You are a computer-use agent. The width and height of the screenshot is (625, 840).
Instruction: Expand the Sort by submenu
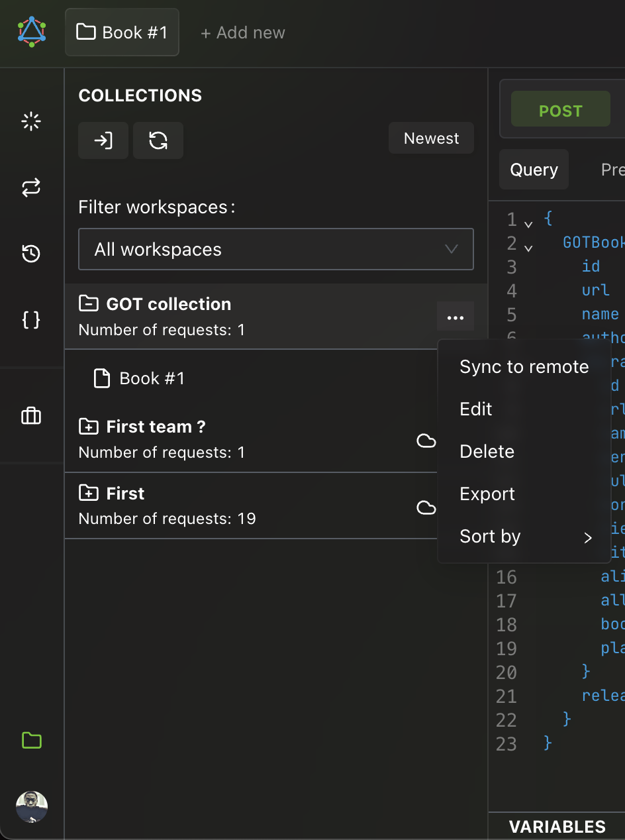coord(524,537)
